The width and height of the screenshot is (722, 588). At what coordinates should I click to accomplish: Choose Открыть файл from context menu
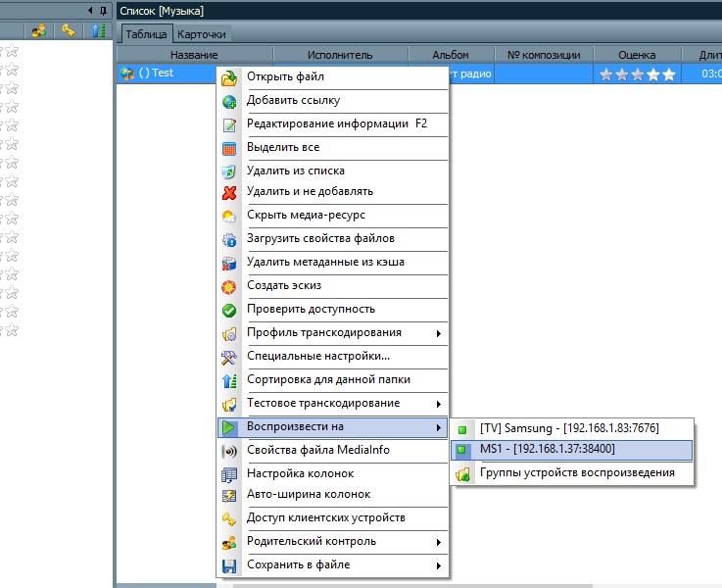(332, 76)
